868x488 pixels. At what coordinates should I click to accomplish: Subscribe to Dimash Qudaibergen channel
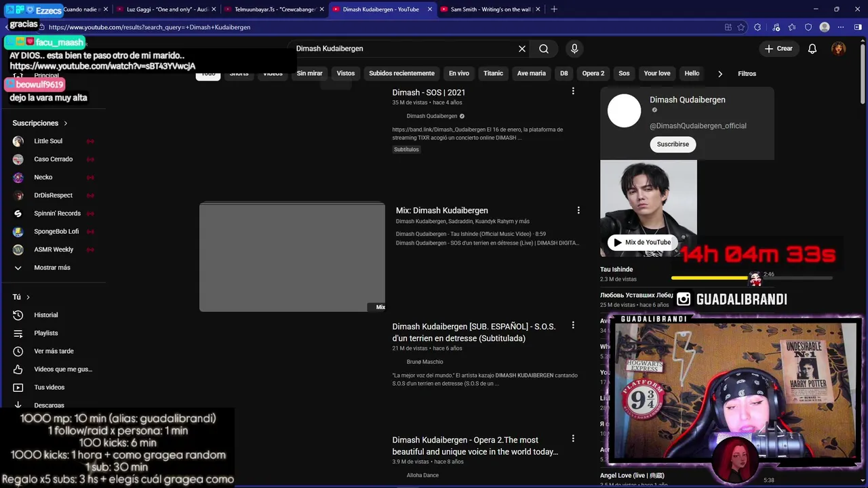pyautogui.click(x=673, y=144)
